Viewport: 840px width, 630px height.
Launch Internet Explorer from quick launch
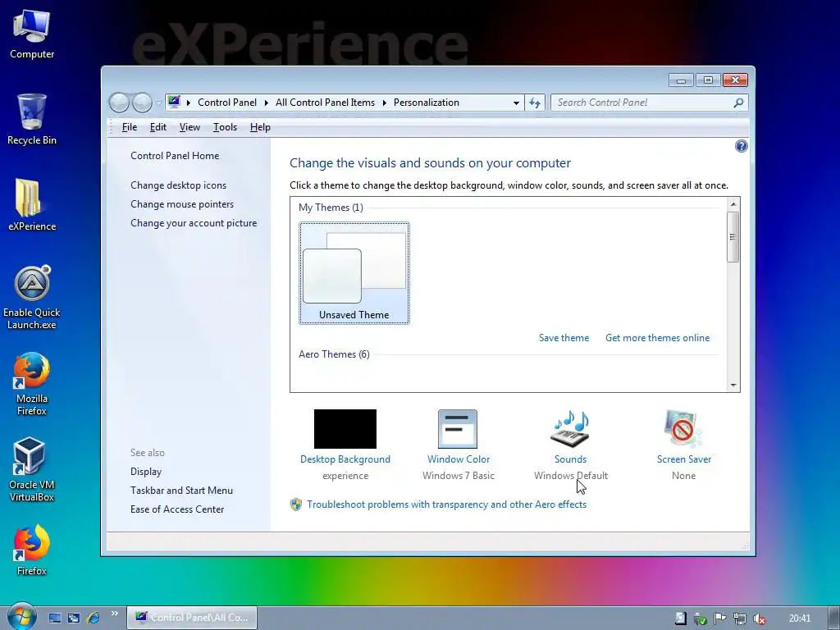94,618
